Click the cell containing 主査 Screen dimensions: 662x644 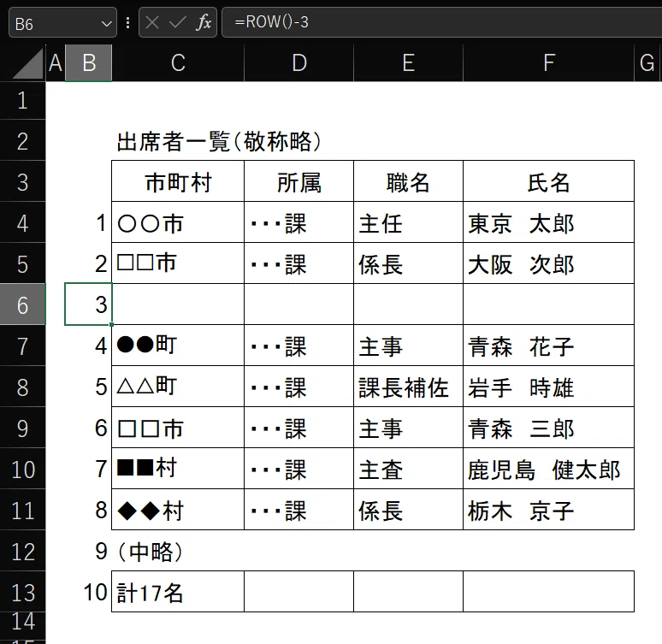(x=408, y=469)
